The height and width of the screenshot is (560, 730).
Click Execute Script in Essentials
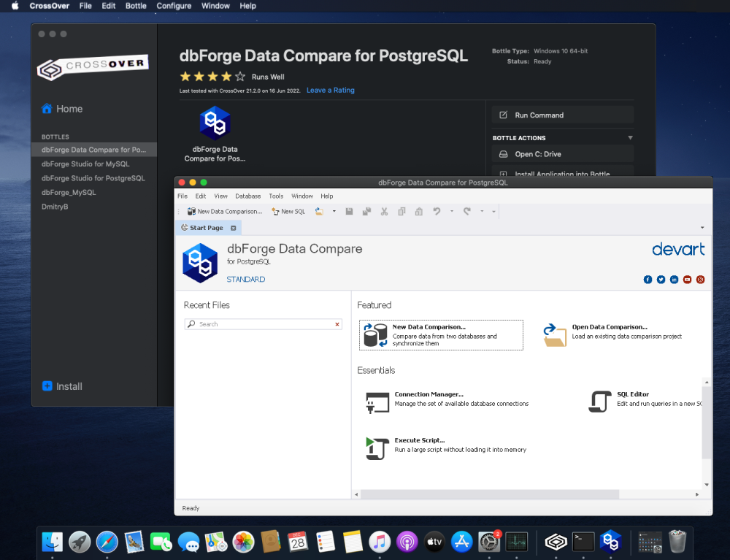point(446,448)
